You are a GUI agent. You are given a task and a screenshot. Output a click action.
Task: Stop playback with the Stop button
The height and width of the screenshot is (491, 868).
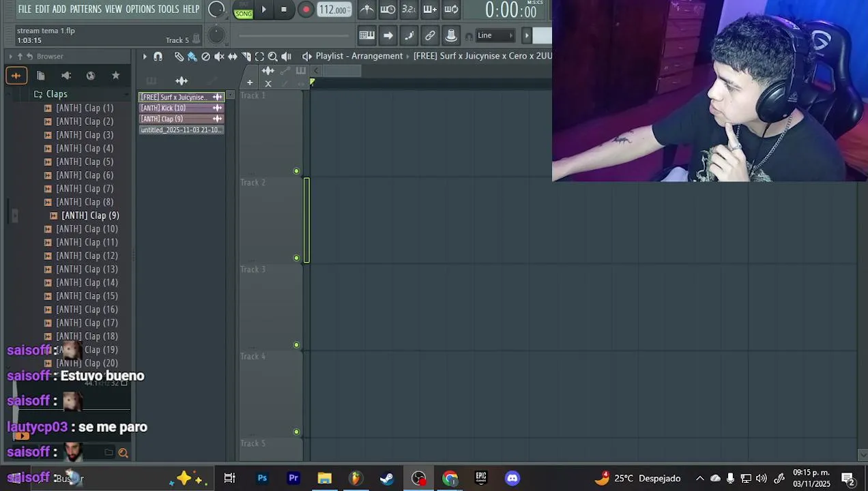[x=284, y=10]
